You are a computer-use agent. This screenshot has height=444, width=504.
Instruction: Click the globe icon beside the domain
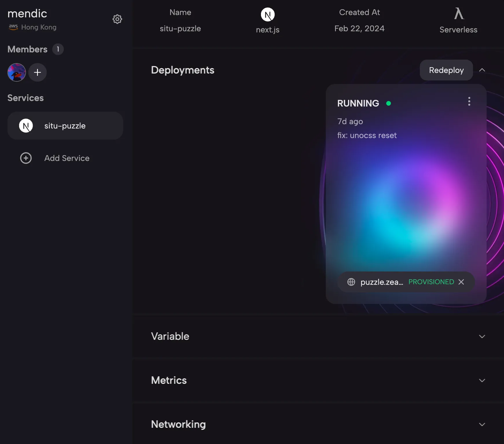[351, 282]
